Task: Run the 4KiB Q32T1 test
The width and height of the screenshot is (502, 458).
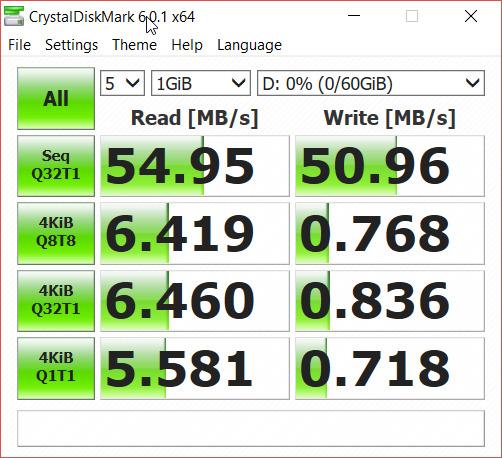Action: coord(56,301)
